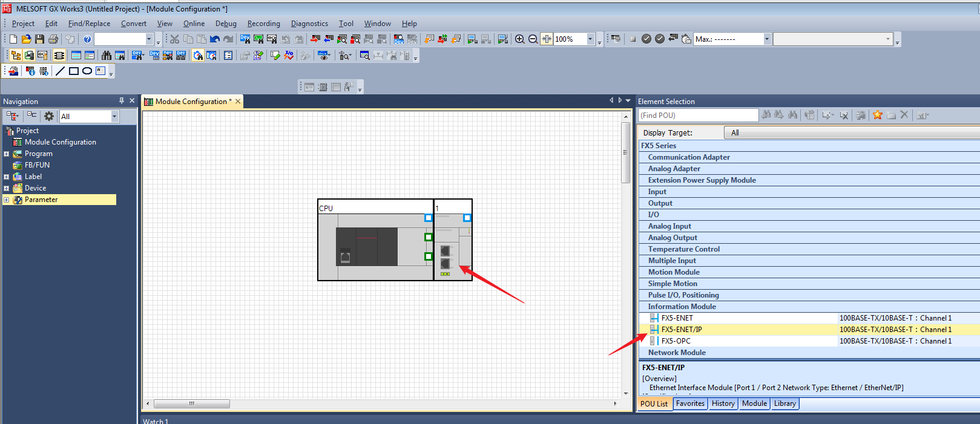Click the Undo arrow icon
This screenshot has width=980, height=424.
pyautogui.click(x=215, y=39)
